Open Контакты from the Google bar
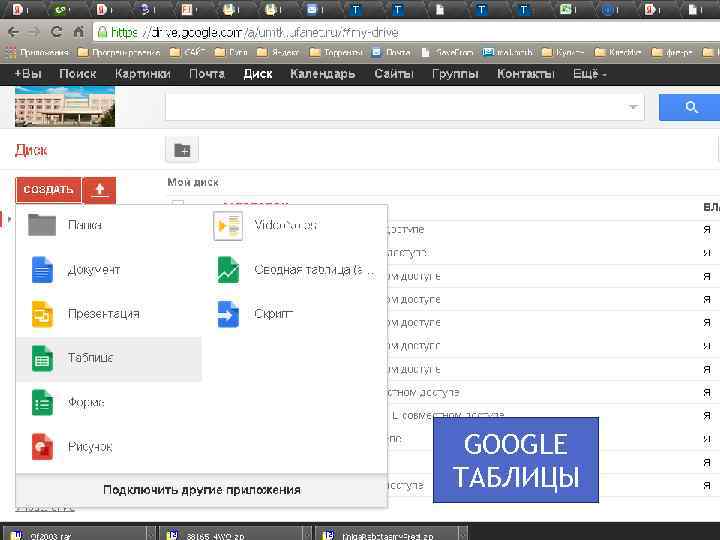The image size is (720, 540). (x=525, y=74)
